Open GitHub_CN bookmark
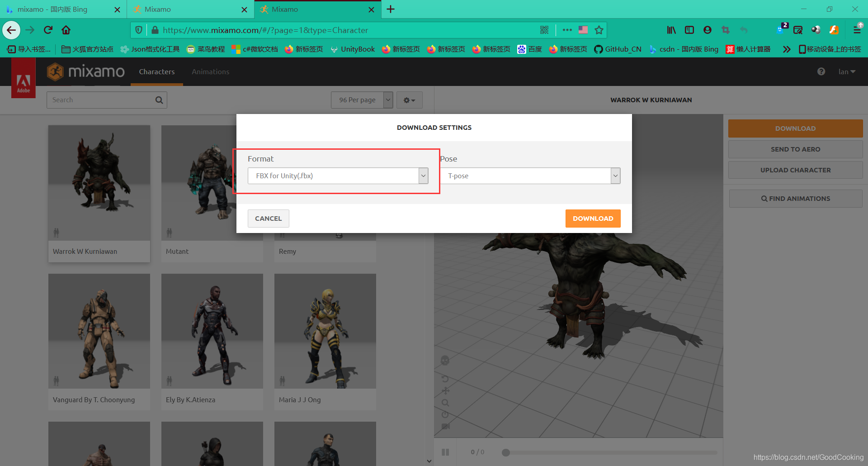Viewport: 868px width, 466px height. tap(618, 49)
